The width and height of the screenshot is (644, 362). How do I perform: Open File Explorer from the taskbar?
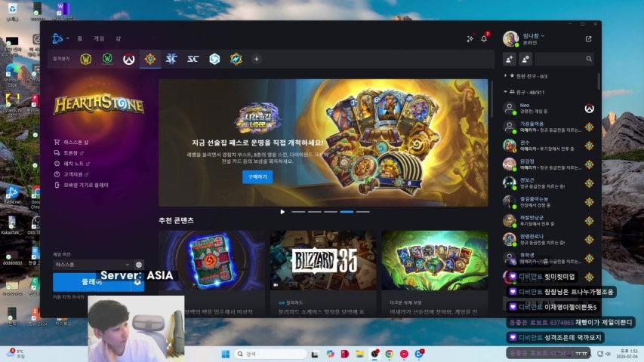(360, 354)
